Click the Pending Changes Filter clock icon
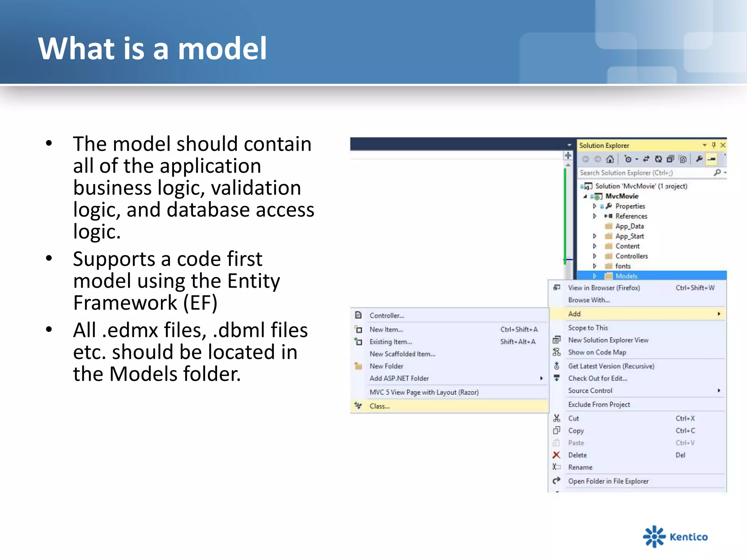747x560 pixels. (x=628, y=159)
